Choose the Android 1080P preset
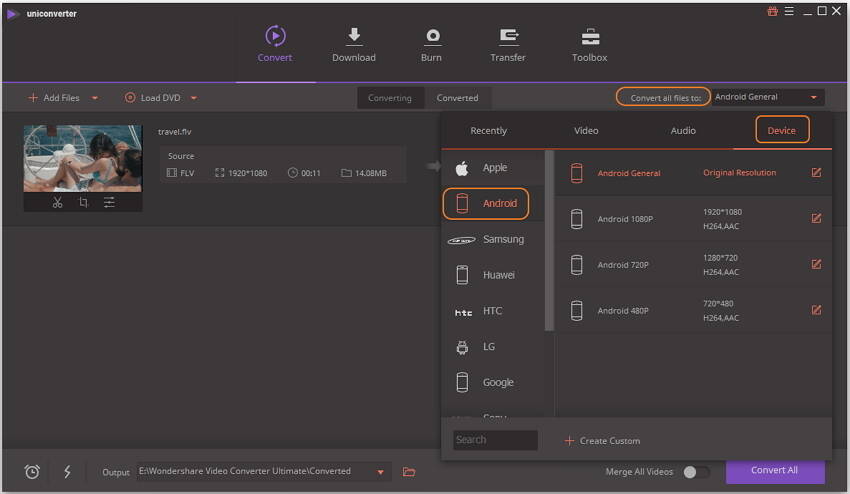The width and height of the screenshot is (850, 494). point(693,219)
